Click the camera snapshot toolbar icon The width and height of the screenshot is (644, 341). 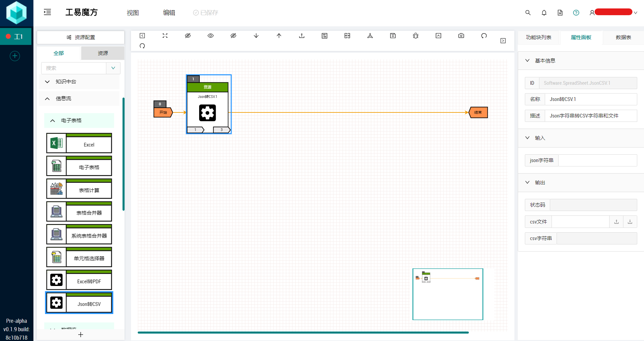coord(461,36)
